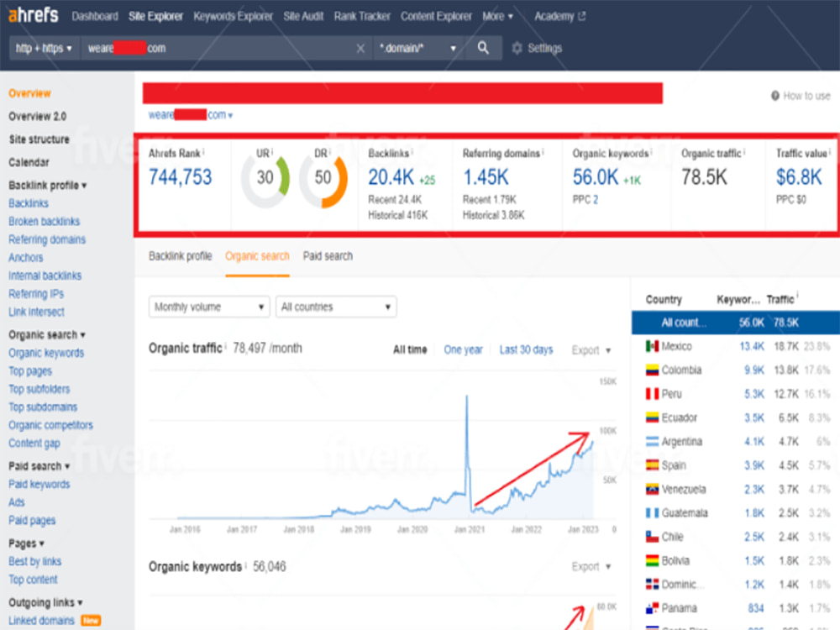The image size is (840, 630).
Task: Click the Spain flag icon
Action: pyautogui.click(x=652, y=465)
